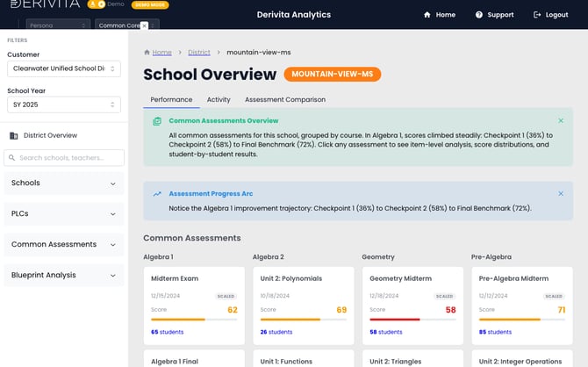Click the Unit 2: Polynomials score bar

click(304, 320)
